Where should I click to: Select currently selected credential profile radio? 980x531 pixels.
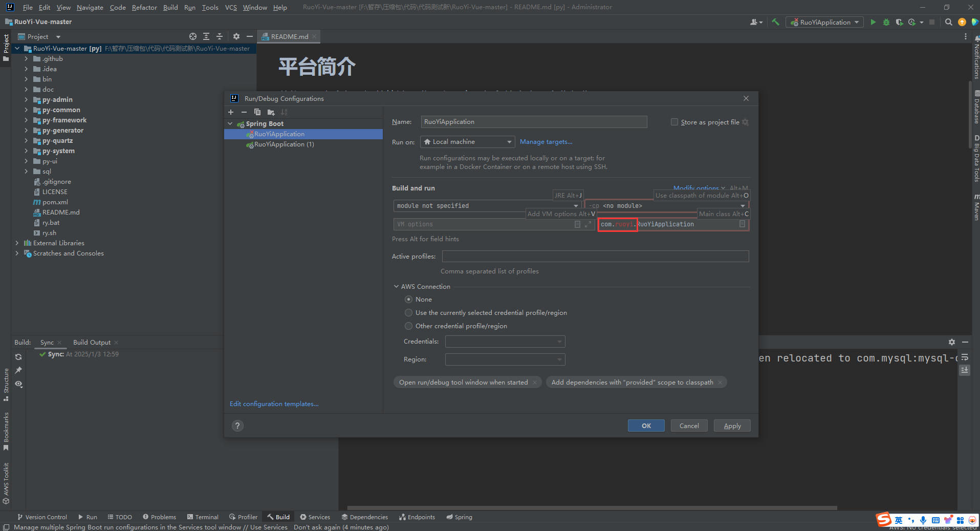coord(408,313)
